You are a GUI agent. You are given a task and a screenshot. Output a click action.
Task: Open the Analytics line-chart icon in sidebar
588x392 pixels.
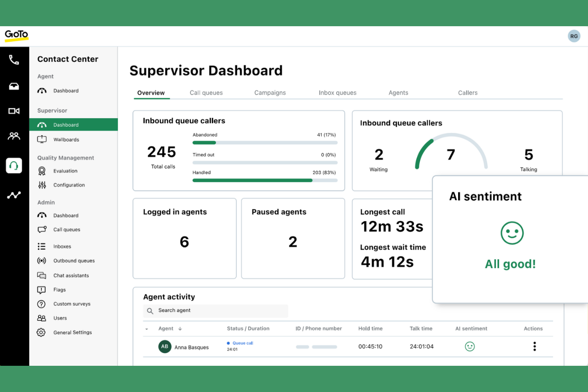point(14,195)
